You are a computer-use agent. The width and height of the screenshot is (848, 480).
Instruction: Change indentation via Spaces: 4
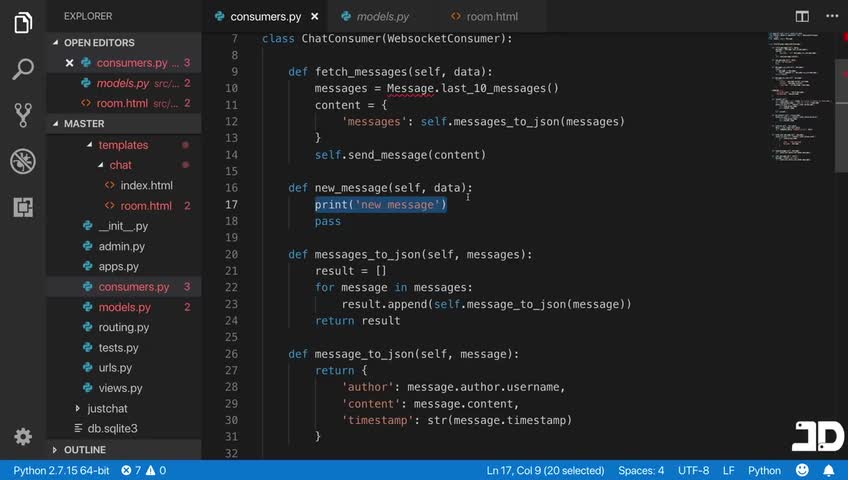tap(641, 470)
